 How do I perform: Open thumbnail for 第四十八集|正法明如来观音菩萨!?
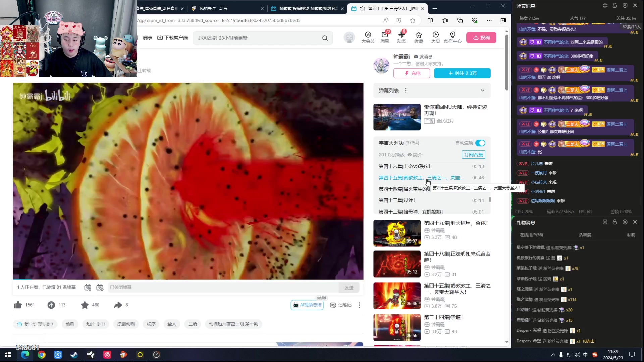(397, 264)
